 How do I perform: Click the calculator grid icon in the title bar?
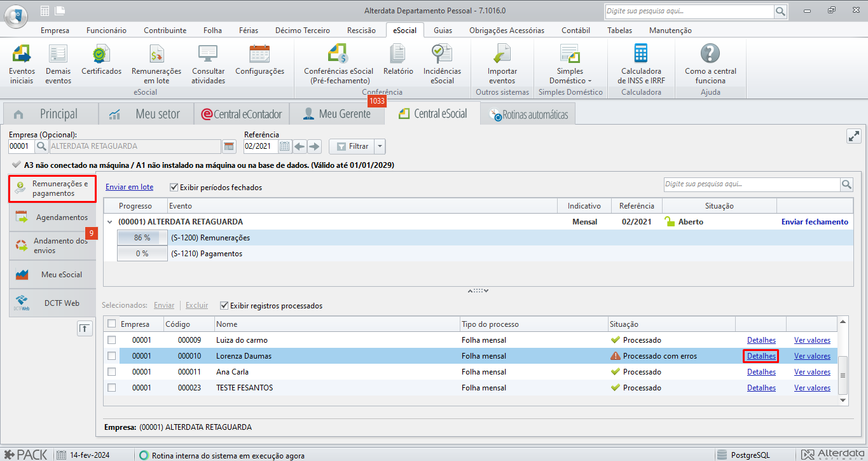45,11
